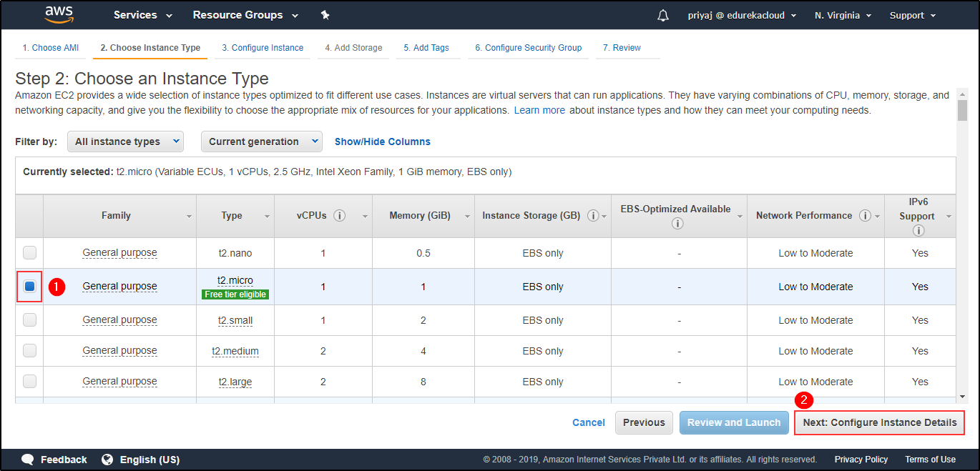Click the Previous button
Viewport: 980px width, 471px height.
click(644, 422)
